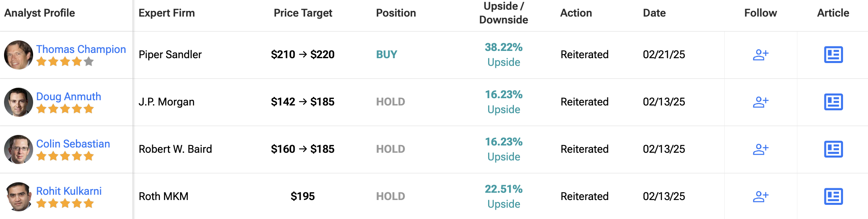
Task: Sort by Position column header
Action: tap(396, 13)
